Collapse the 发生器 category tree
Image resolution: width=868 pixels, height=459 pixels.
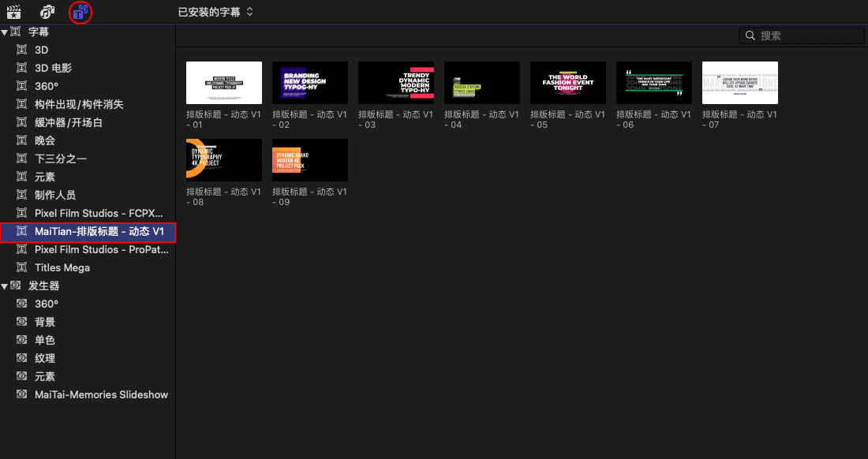point(5,285)
